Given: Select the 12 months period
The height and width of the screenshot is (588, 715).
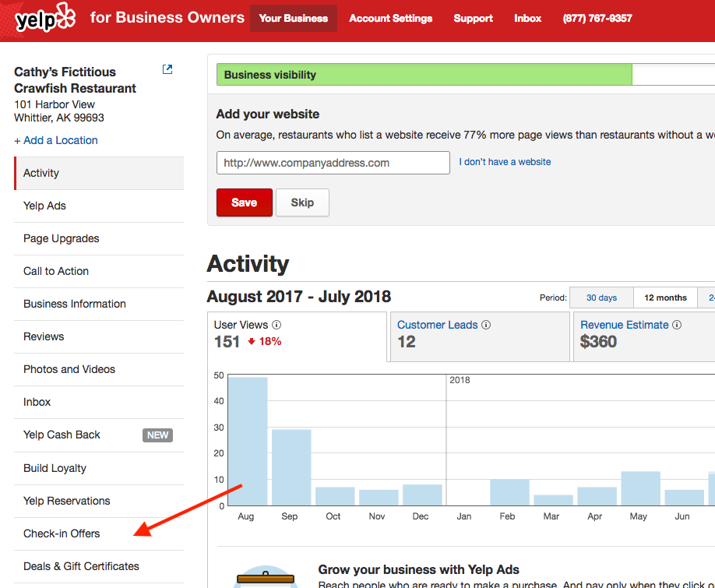Looking at the screenshot, I should coord(665,298).
